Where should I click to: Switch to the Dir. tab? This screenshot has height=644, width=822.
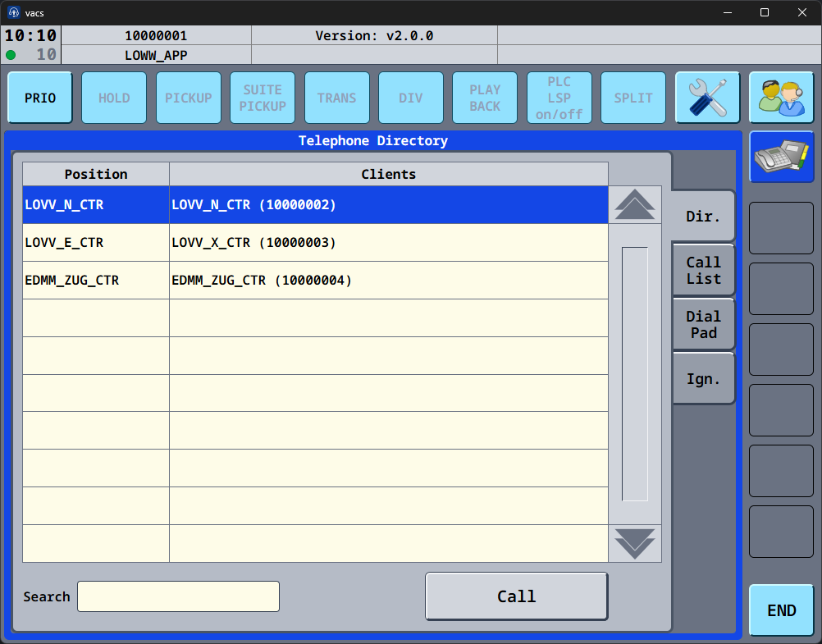[703, 217]
